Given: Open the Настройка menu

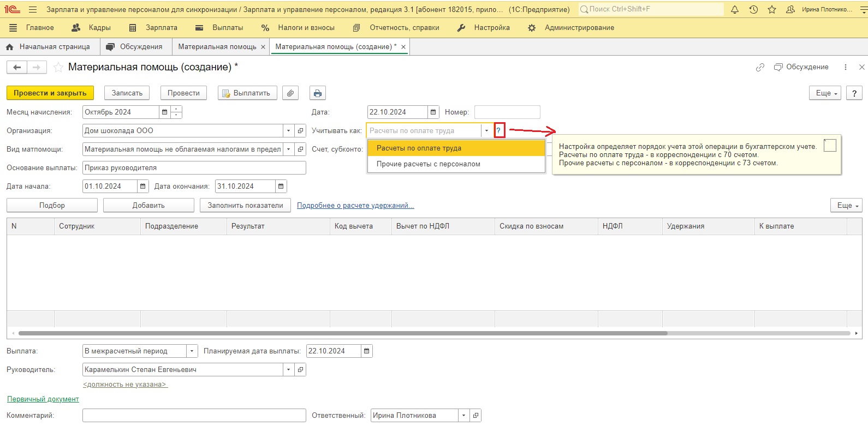Looking at the screenshot, I should [484, 27].
